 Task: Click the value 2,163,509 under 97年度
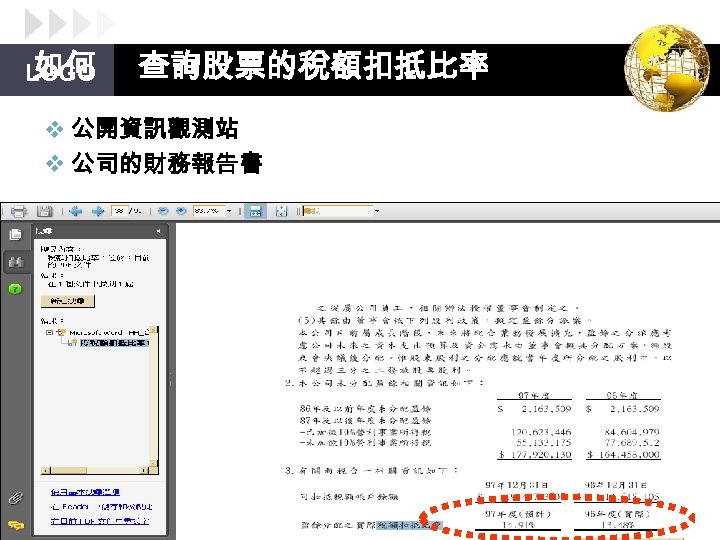coord(546,408)
